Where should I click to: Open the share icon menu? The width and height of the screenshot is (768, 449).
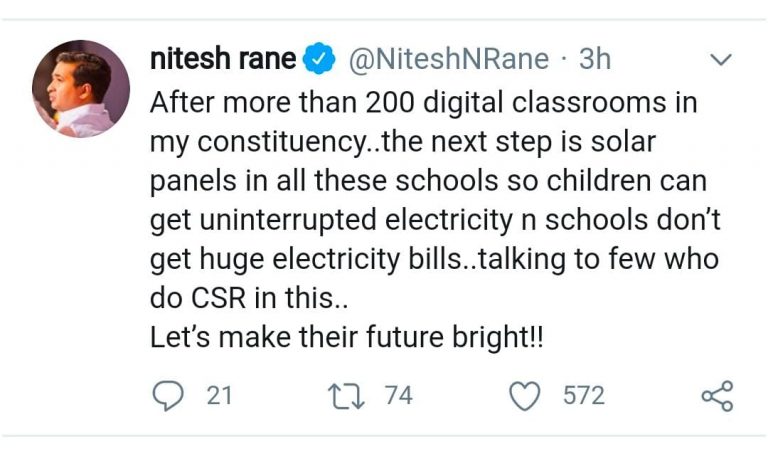point(717,396)
